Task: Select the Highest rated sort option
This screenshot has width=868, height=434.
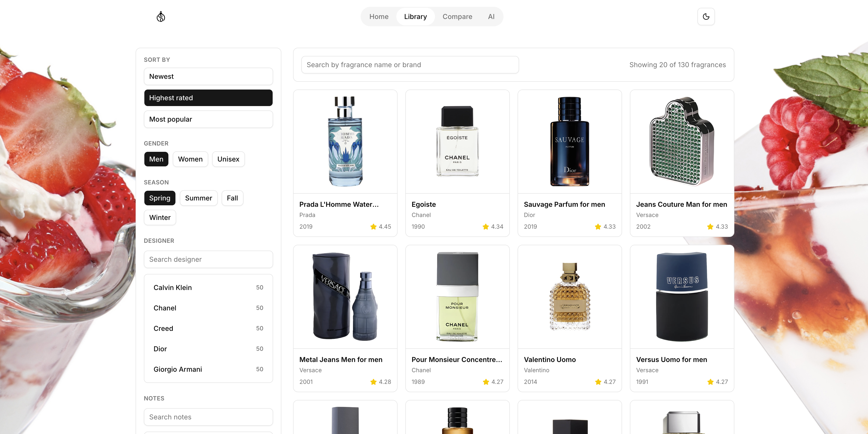Action: coord(208,98)
